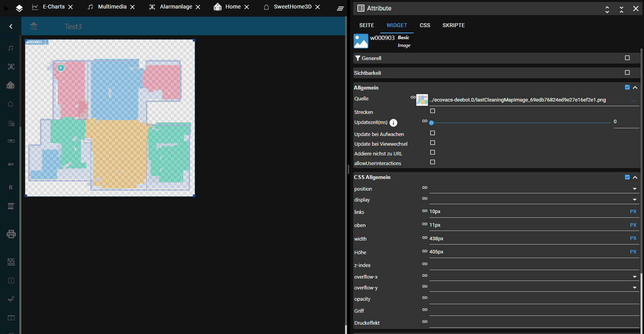This screenshot has width=644, height=334.
Task: Click the back chevron in the view sidebar
Action: [11, 26]
